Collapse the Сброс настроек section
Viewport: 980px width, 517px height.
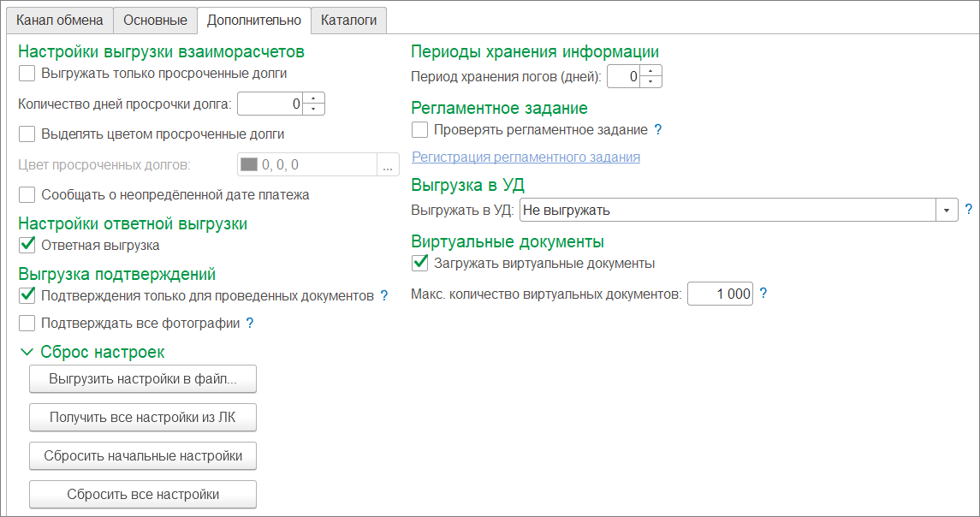pos(27,353)
